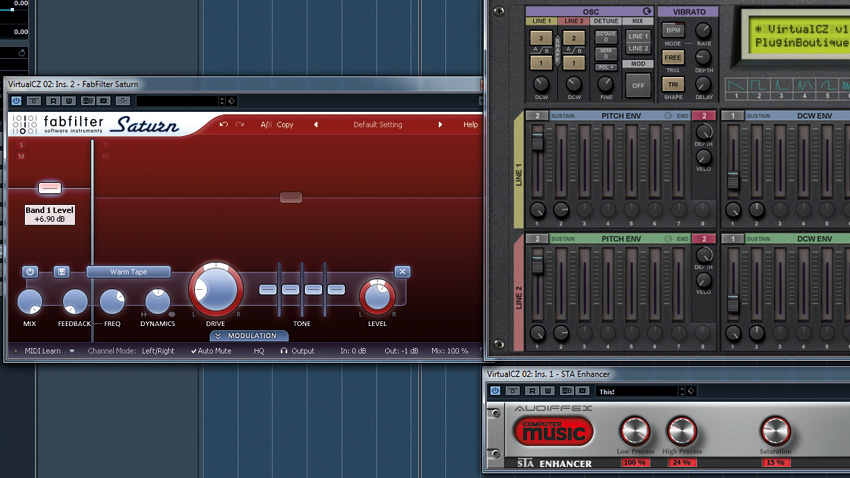Viewport: 850px width, 478px height.
Task: Click Line 1 Pitch Env loop icon
Action: pyautogui.click(x=668, y=115)
